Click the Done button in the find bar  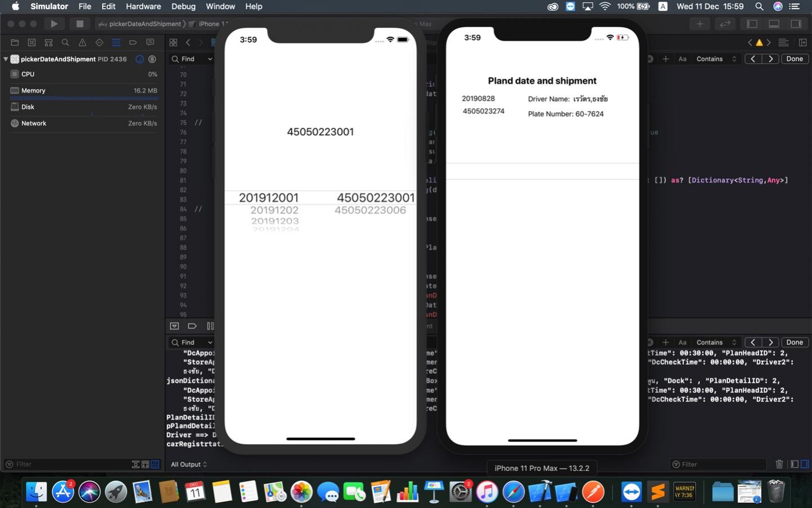coord(795,59)
